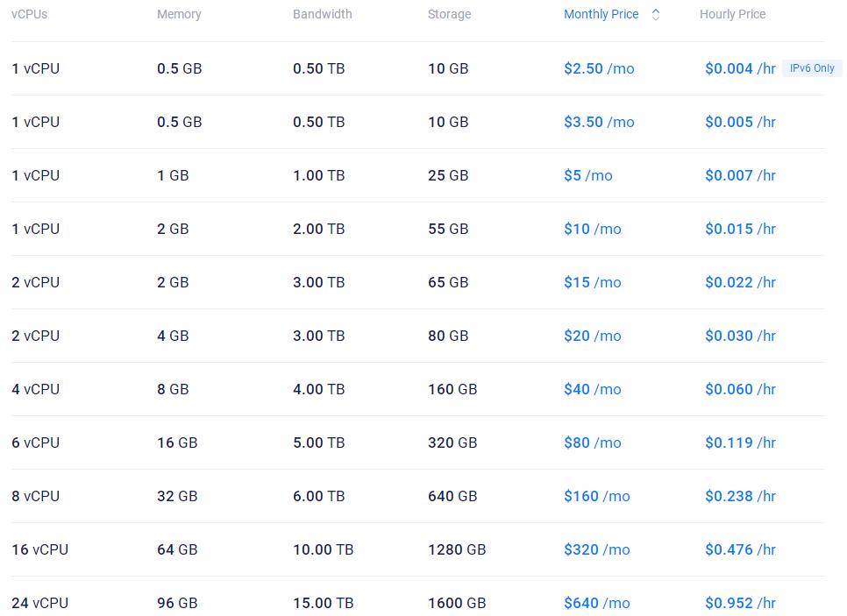Select the $2.50 /mo plan price
Image resolution: width=847 pixels, height=616 pixels.
[x=598, y=68]
